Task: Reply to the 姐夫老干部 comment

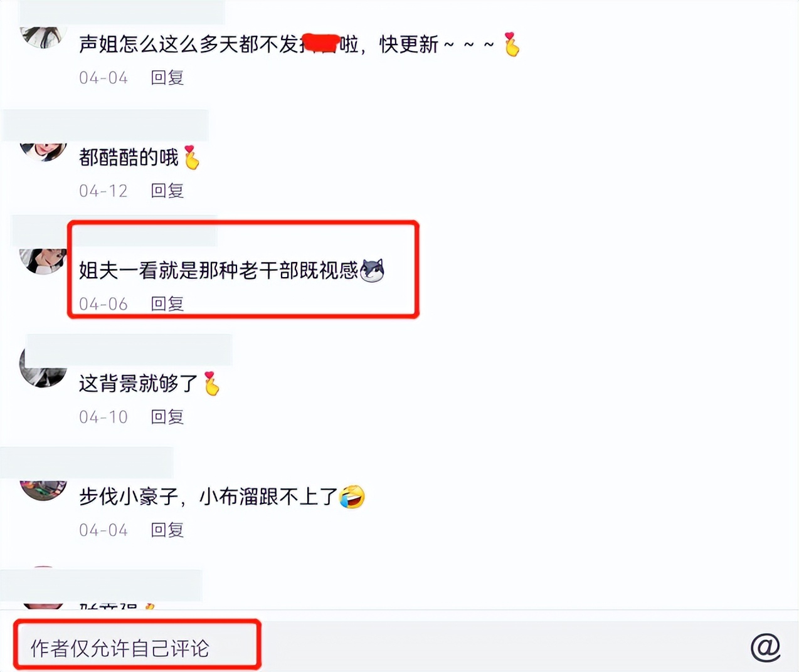Action: (x=167, y=304)
